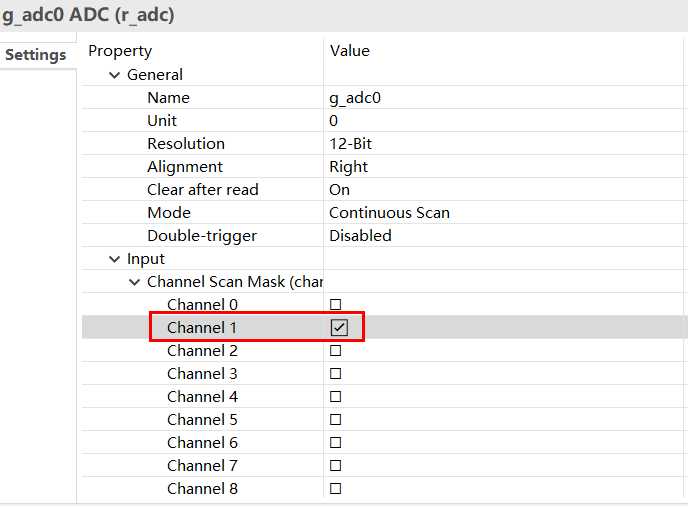The height and width of the screenshot is (506, 688).
Task: Select the Clear after read property
Action: [202, 190]
